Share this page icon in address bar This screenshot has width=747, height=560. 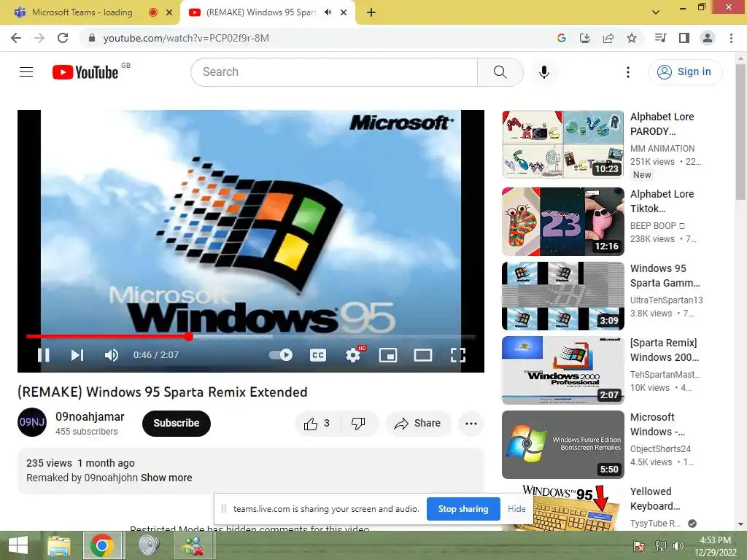pos(608,38)
